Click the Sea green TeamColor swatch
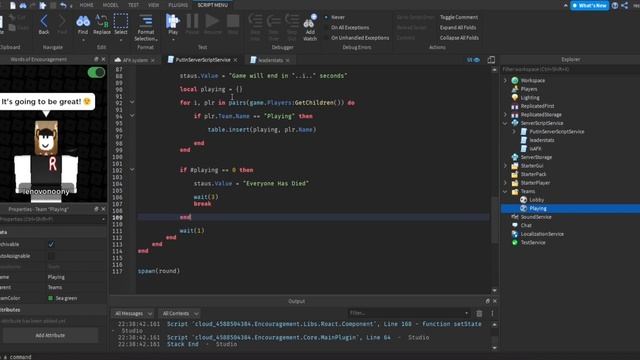 point(51,298)
